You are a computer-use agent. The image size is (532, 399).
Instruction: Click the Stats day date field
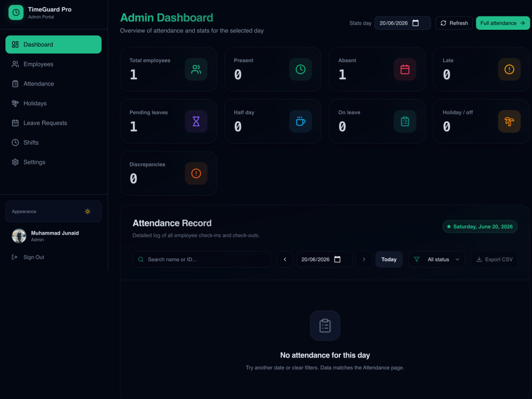tap(402, 23)
